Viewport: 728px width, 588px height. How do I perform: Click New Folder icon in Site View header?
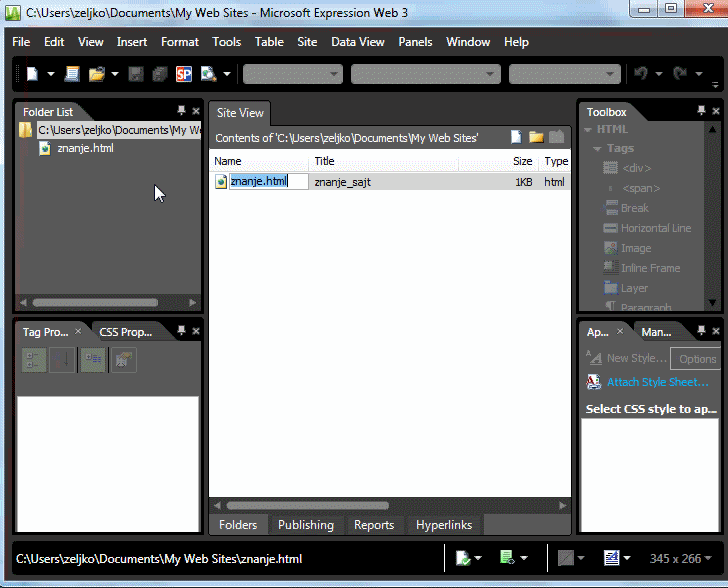(536, 138)
